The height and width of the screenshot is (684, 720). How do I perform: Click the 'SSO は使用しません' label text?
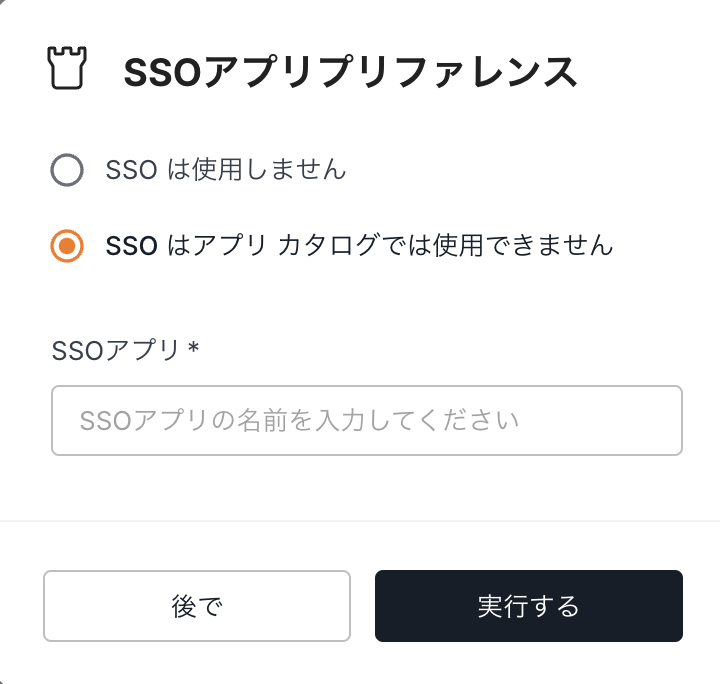click(226, 171)
